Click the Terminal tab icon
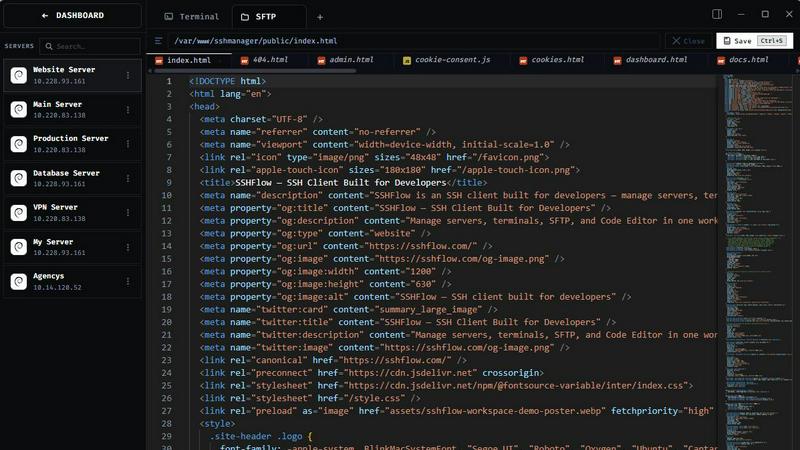Viewport: 800px width, 450px height. tap(168, 17)
